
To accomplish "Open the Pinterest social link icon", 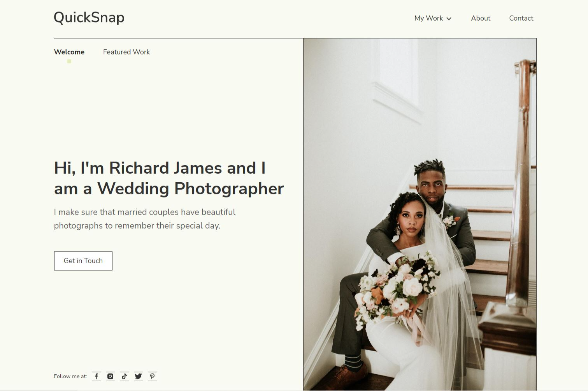I will click(153, 376).
